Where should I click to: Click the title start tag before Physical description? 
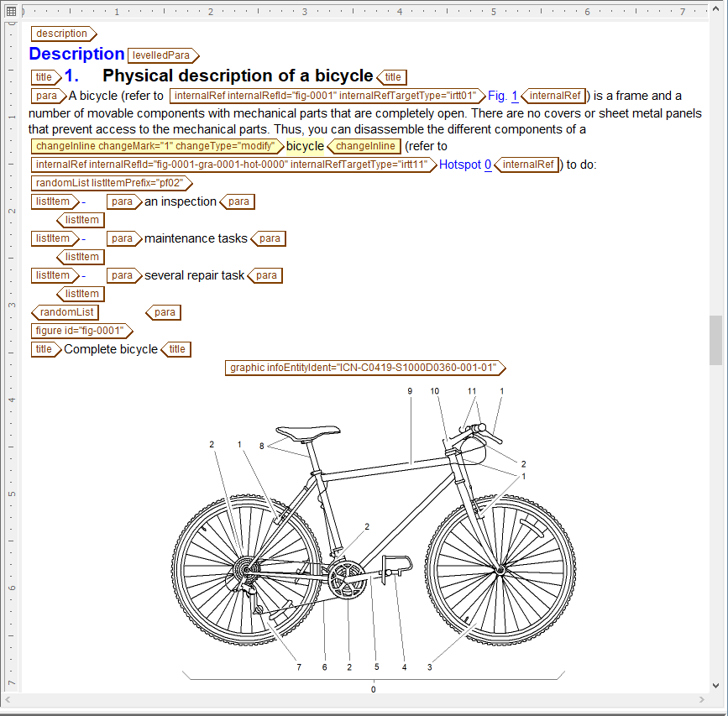[45, 76]
